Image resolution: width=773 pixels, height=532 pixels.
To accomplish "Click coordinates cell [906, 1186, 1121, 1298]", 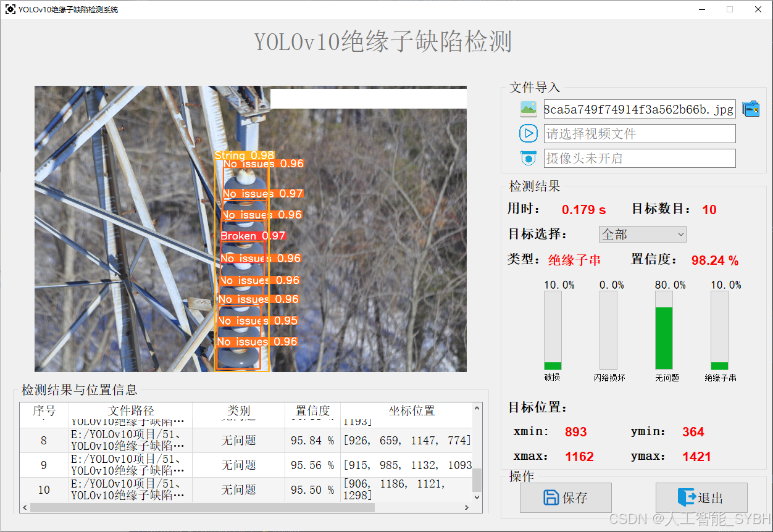I will pyautogui.click(x=406, y=489).
